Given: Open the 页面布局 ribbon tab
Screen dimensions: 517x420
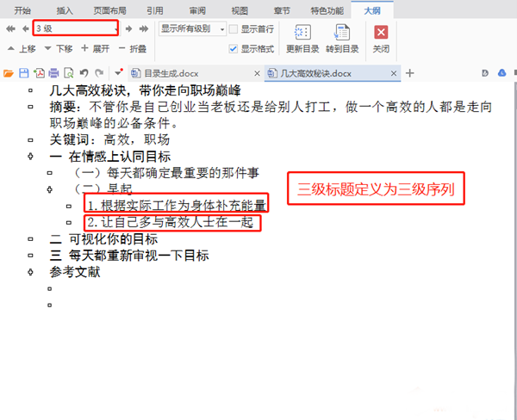Looking at the screenshot, I should click(x=109, y=9).
